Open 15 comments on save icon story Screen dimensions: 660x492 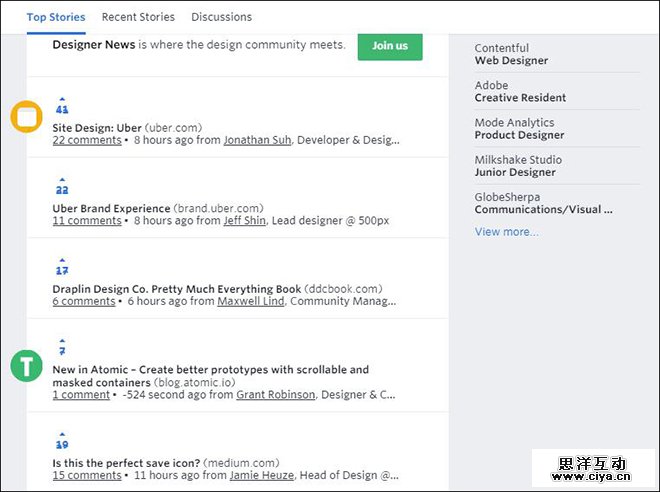point(86,475)
